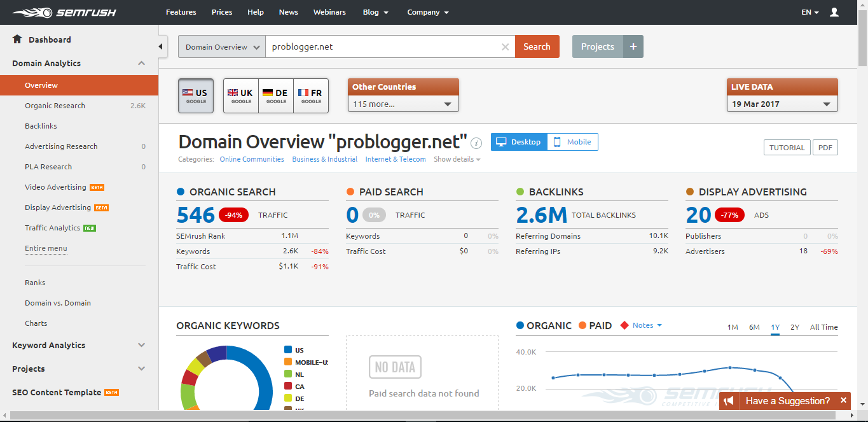
Task: Open the Blog dropdown menu
Action: (376, 12)
